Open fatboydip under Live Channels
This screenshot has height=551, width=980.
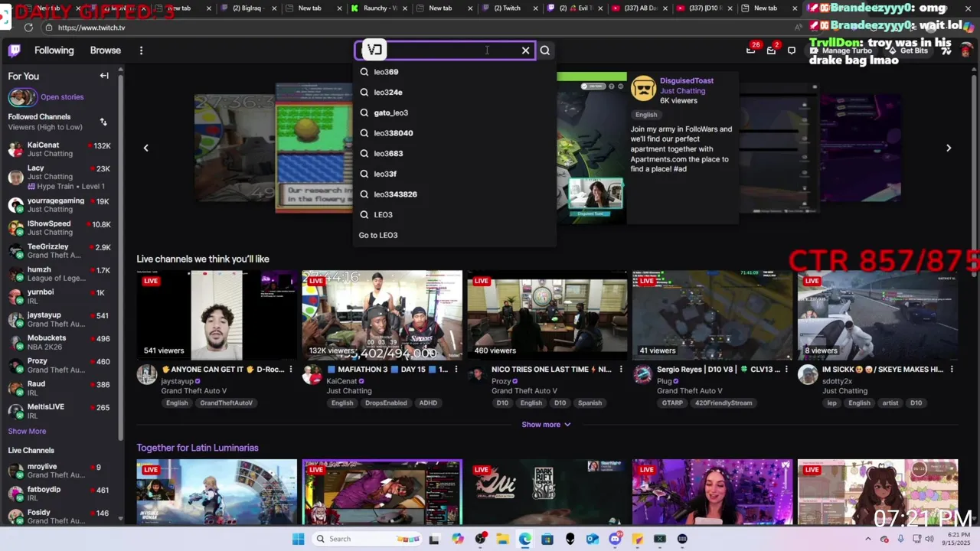pos(60,494)
